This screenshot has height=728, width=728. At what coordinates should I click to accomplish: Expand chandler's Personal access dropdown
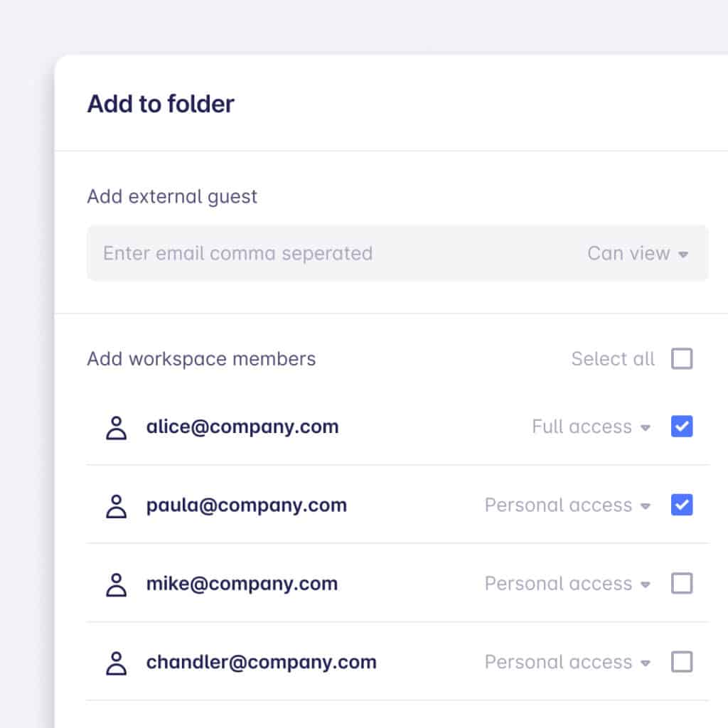(567, 662)
